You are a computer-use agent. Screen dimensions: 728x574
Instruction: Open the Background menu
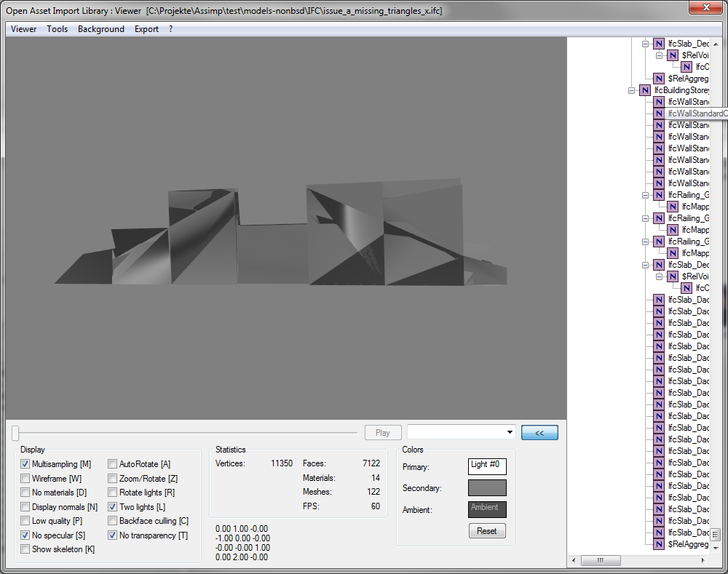pos(101,29)
